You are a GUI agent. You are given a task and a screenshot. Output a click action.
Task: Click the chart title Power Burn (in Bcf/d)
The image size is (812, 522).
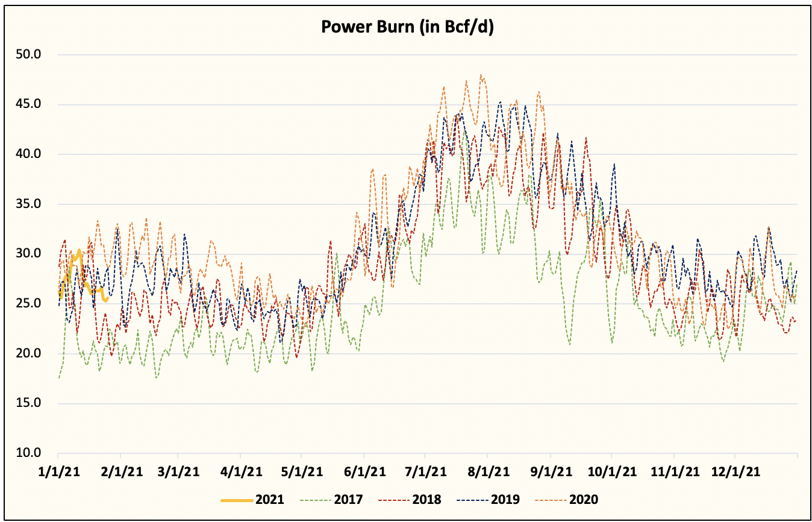(x=407, y=27)
